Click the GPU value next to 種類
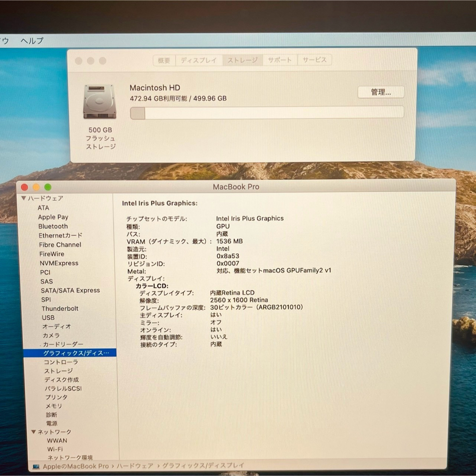This screenshot has height=476, width=476. coord(223,226)
